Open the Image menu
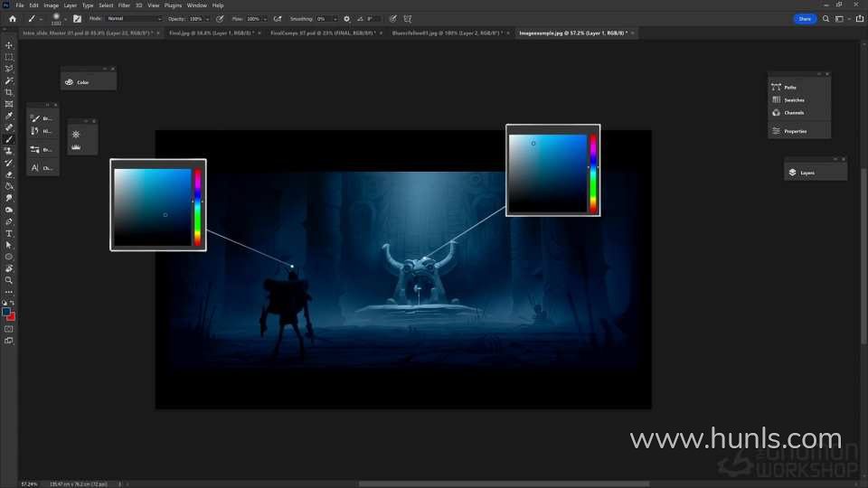 (x=51, y=5)
